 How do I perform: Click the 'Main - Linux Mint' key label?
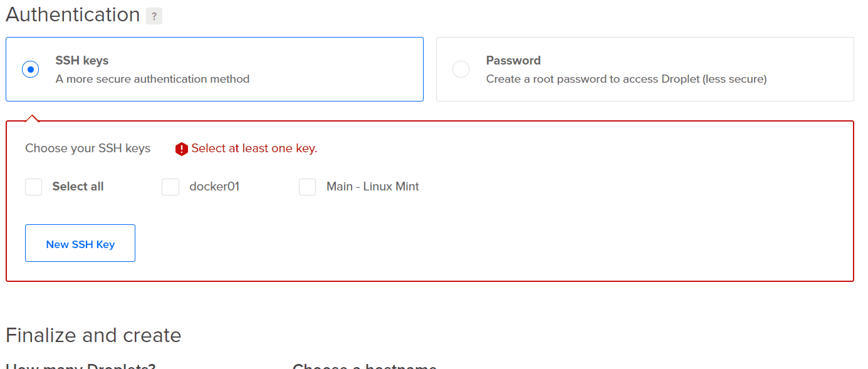coord(373,187)
